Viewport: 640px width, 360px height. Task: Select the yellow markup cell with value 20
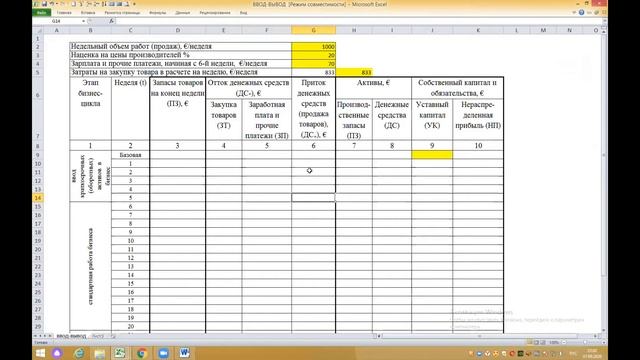313,55
